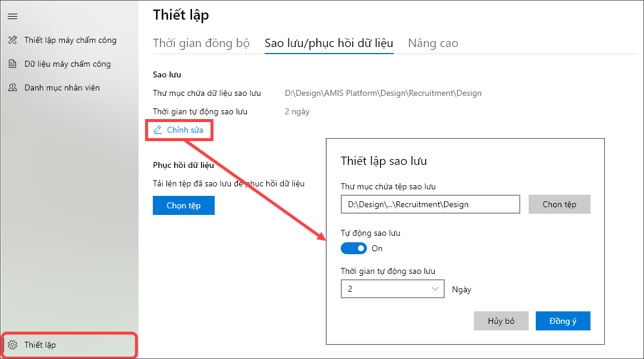Click Hủy bỏ to cancel dialog

pyautogui.click(x=501, y=321)
